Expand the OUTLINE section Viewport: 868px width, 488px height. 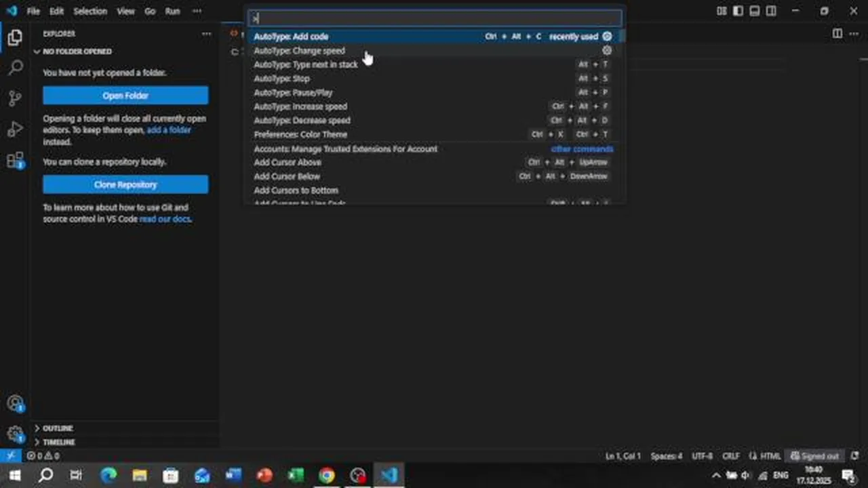pos(125,428)
